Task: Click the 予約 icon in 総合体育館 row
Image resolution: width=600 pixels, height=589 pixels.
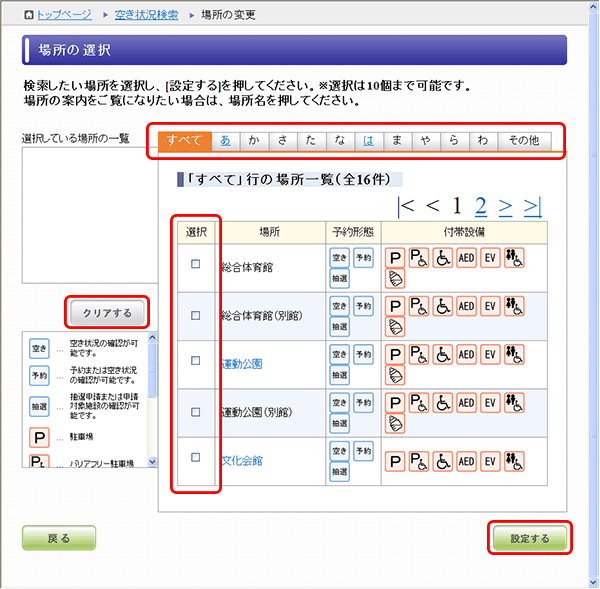Action: (x=363, y=258)
